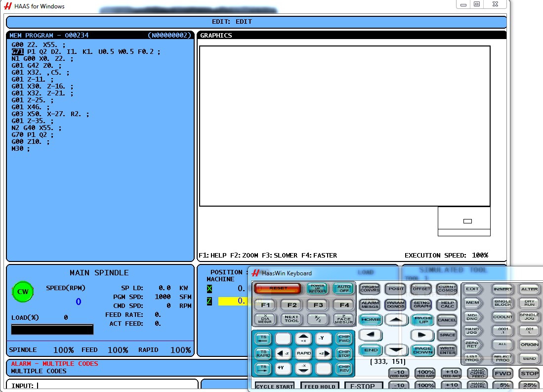Click the -10 FEED RATE override key
The height and width of the screenshot is (392, 543).
point(399,373)
